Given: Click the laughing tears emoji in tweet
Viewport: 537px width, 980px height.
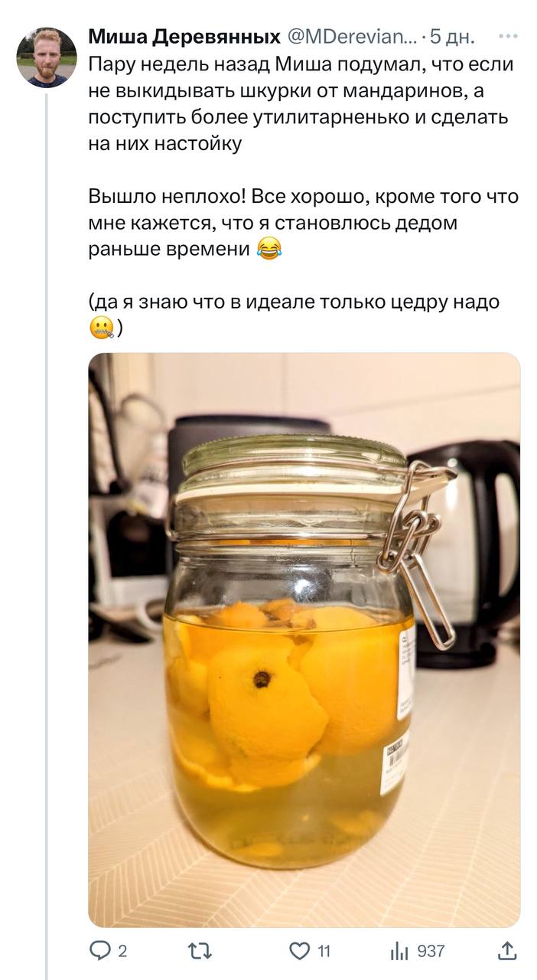Looking at the screenshot, I should pyautogui.click(x=268, y=248).
